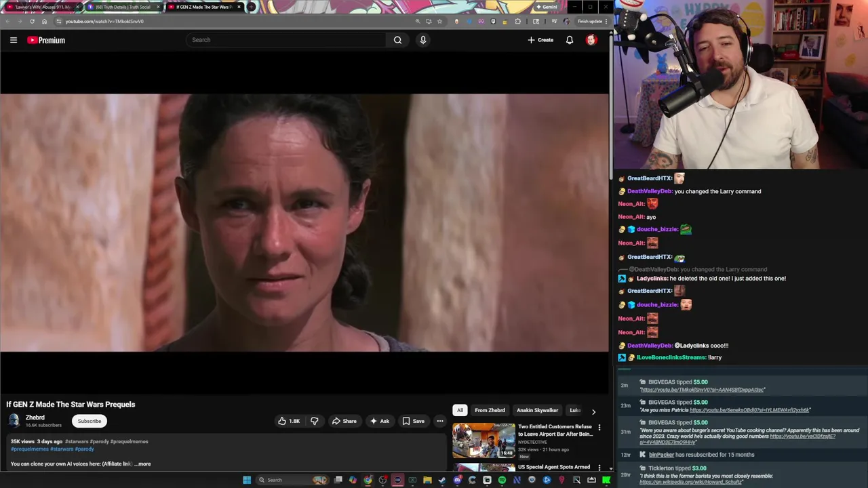Click the streamer webcam feed

click(741, 85)
